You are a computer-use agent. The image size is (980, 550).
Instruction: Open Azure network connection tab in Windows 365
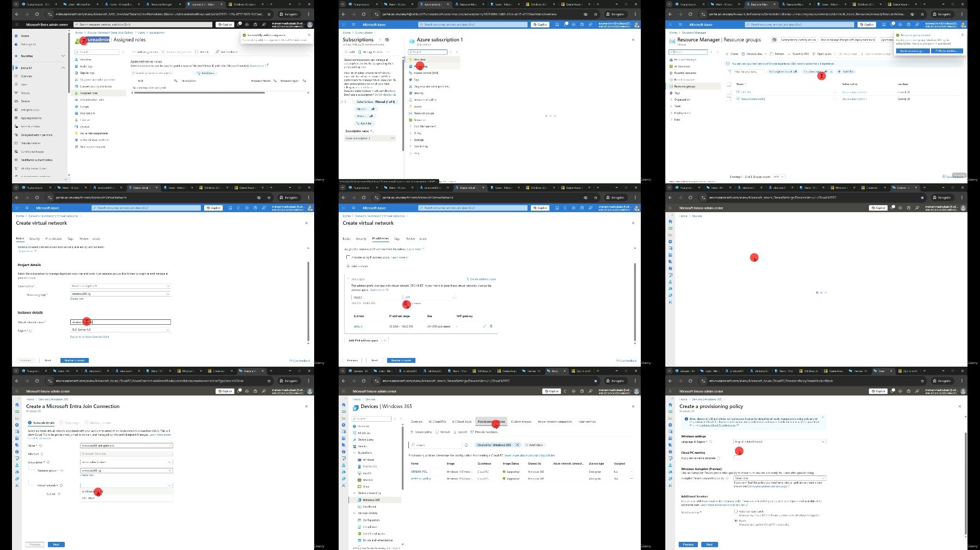pos(555,422)
